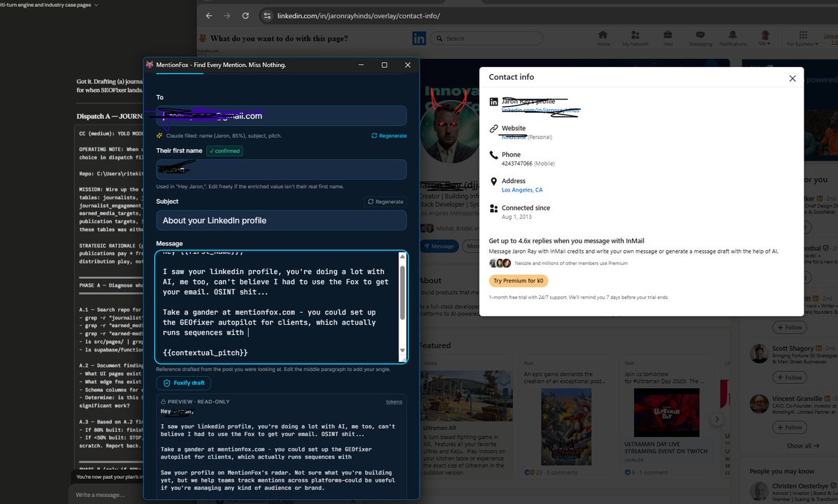
Task: Open My Network in LinkedIn
Action: tap(635, 38)
